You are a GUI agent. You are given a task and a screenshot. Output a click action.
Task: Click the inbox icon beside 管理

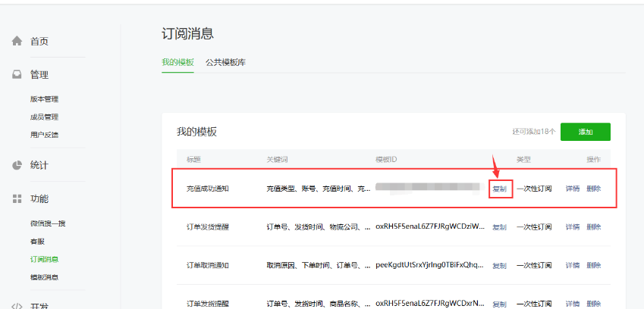pyautogui.click(x=17, y=74)
